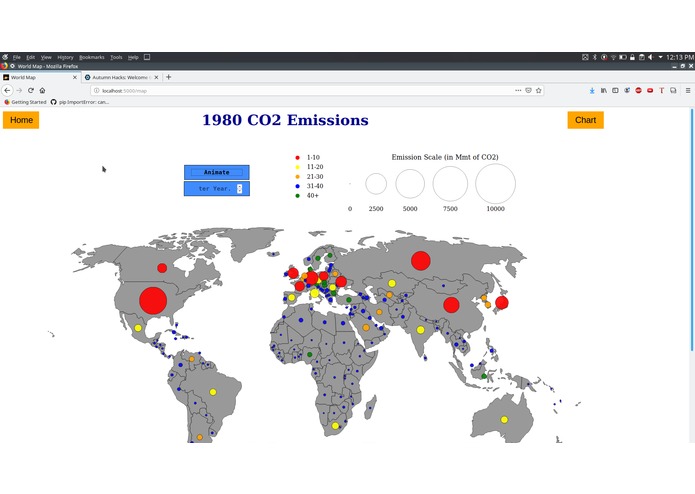Click the red Canada emission bubble

pos(162,268)
